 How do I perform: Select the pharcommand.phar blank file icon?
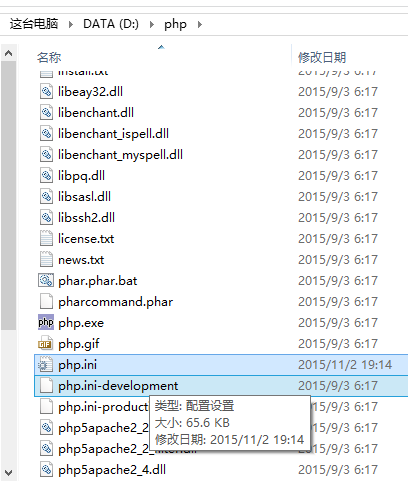click(x=46, y=301)
